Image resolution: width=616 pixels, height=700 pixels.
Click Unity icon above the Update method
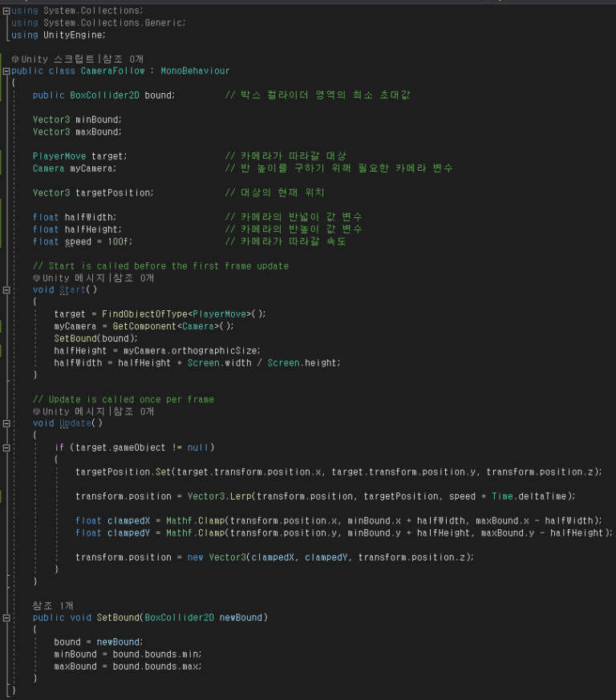click(37, 411)
